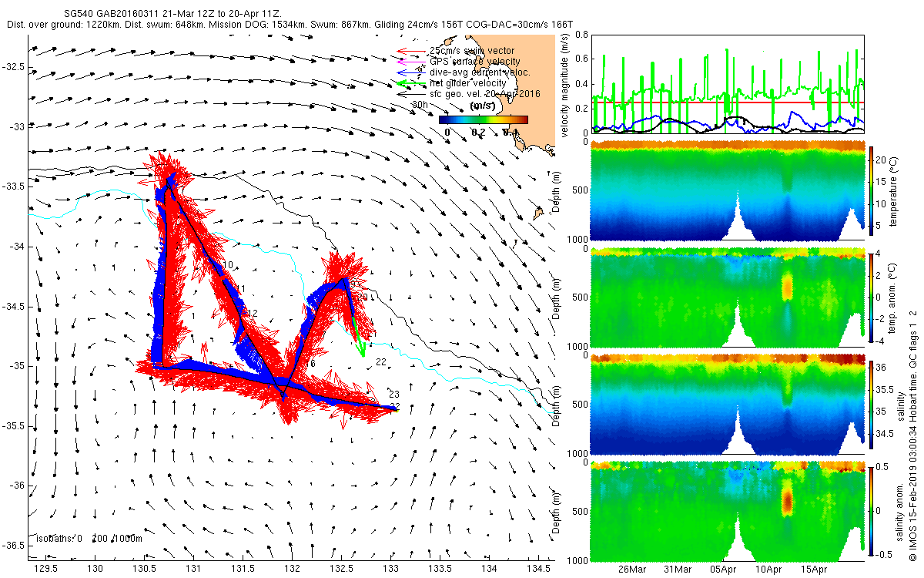
Task: Click latitude tick '-34' on map axis
Action: [16, 246]
